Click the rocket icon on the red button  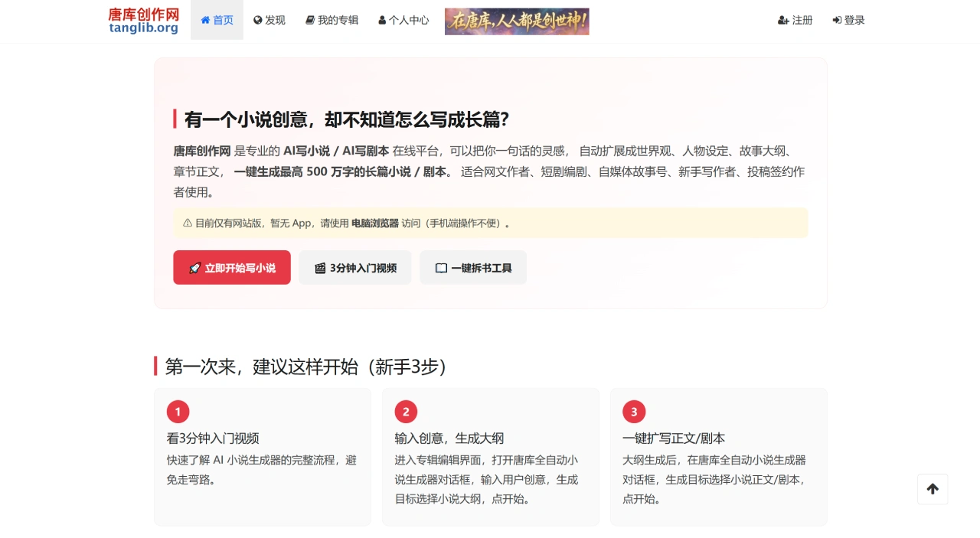pos(194,268)
